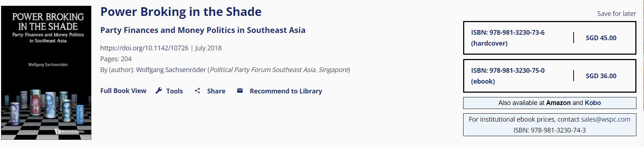
Task: Select the ebook ISBN purchase option
Action: [x=508, y=76]
